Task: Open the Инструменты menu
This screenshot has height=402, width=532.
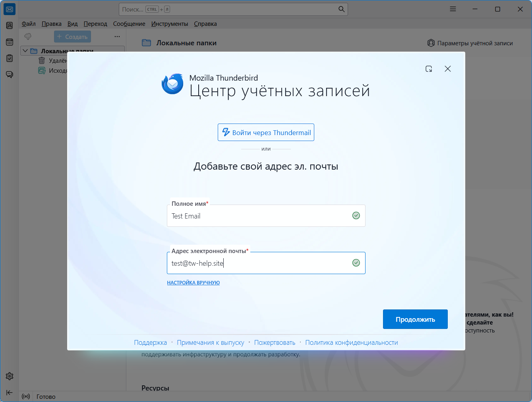Action: click(170, 24)
